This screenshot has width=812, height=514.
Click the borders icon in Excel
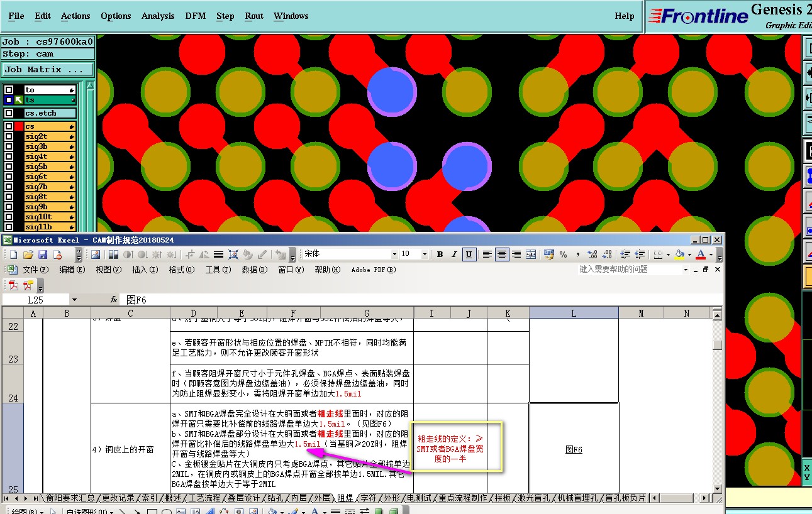(658, 254)
